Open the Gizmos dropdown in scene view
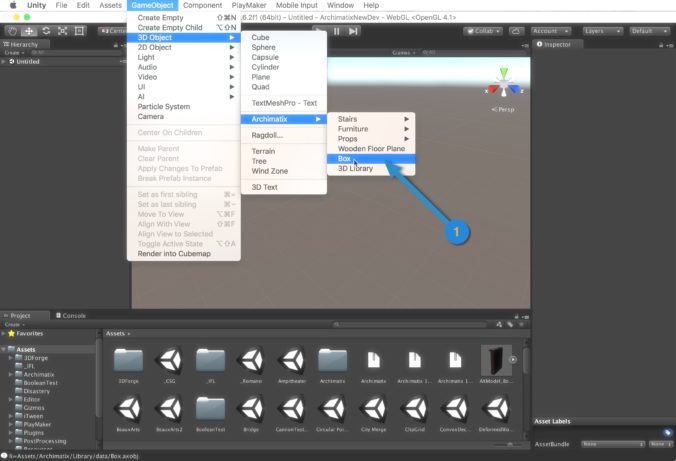 pos(404,53)
